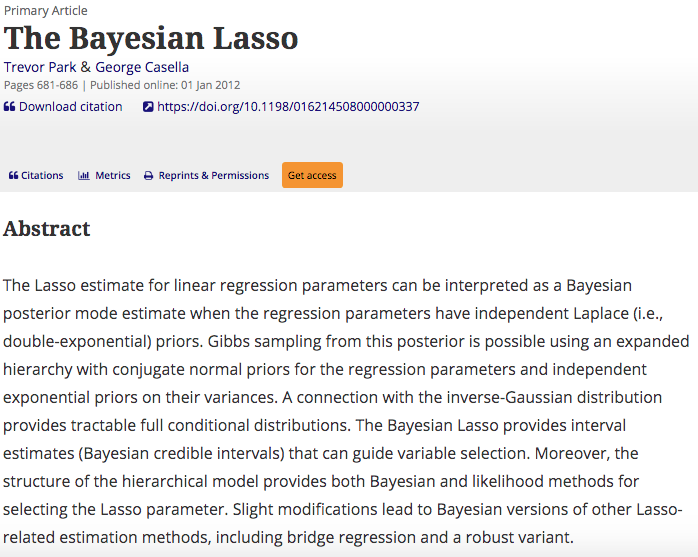The height and width of the screenshot is (557, 698).
Task: Click the quote icon beside Download citation
Action: point(9,107)
